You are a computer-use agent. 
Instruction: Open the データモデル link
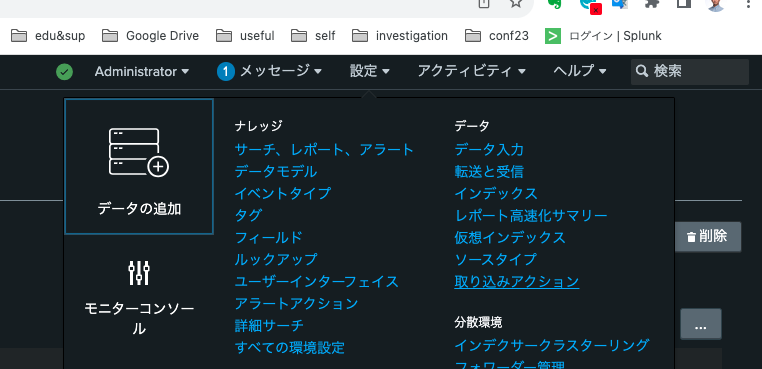coord(276,172)
